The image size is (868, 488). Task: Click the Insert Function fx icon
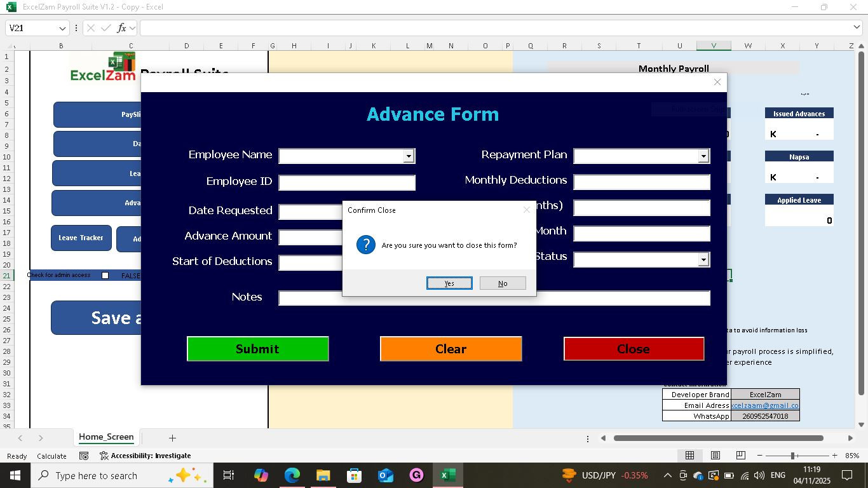pyautogui.click(x=121, y=28)
